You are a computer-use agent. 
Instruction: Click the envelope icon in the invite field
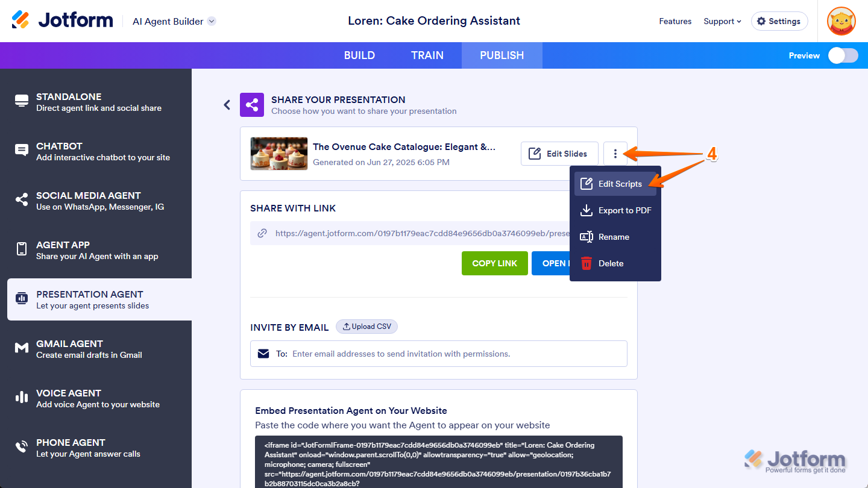(263, 354)
